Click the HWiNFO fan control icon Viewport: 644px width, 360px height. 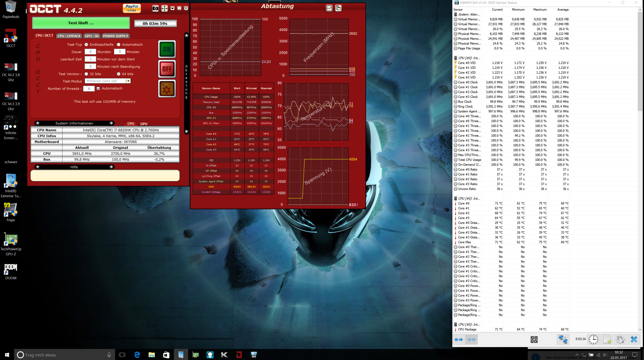[534, 340]
